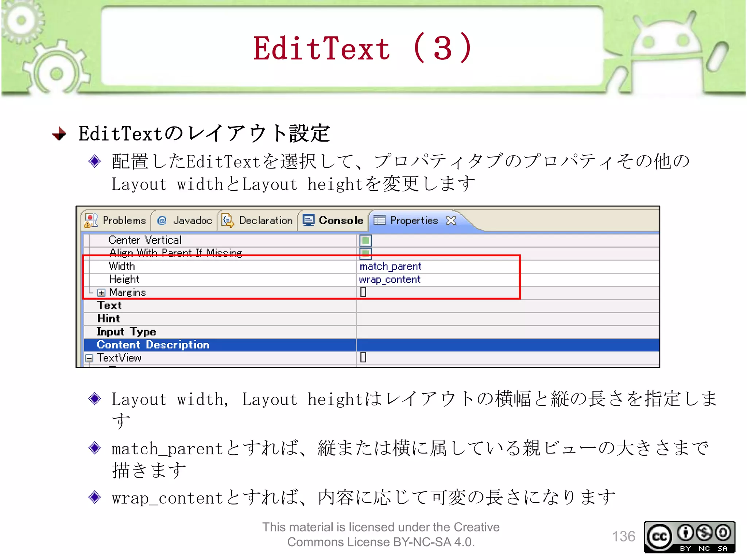
Task: Open the Problems tab
Action: (x=116, y=221)
